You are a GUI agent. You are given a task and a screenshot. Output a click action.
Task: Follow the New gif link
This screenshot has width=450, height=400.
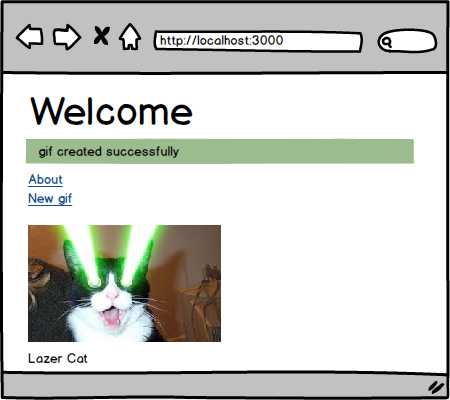[x=50, y=199]
